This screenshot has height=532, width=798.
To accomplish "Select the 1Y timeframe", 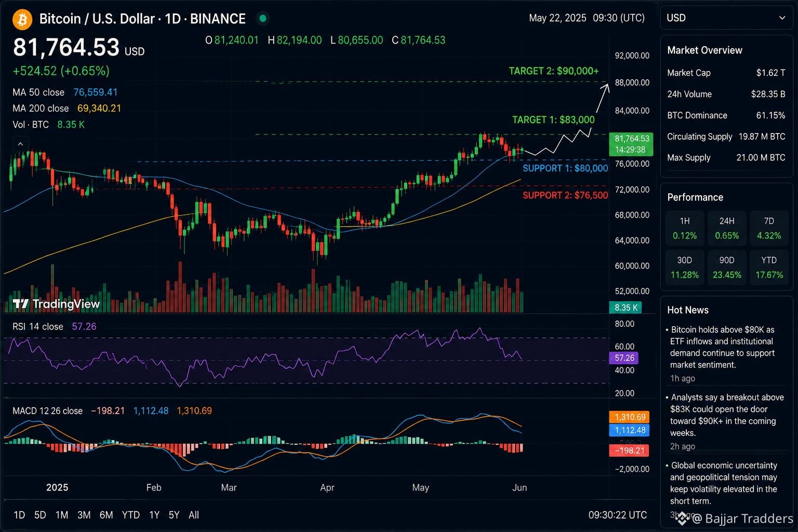I will point(154,515).
